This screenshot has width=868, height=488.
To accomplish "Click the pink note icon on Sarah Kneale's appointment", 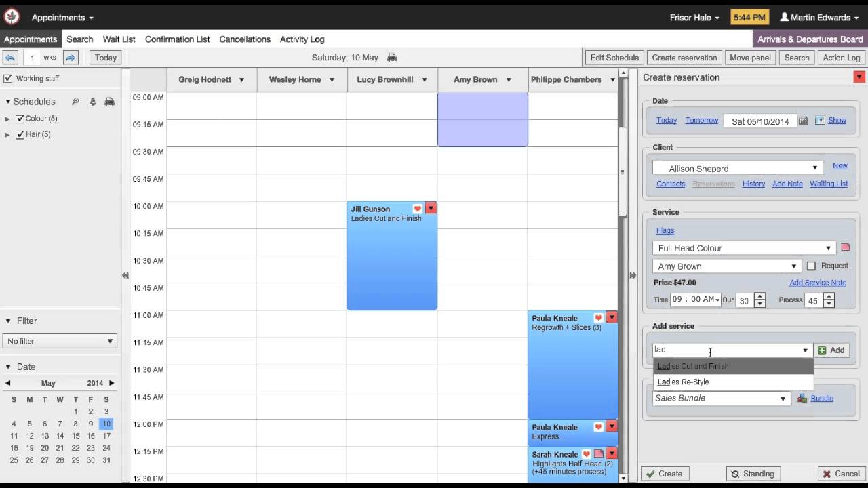I will pos(599,454).
